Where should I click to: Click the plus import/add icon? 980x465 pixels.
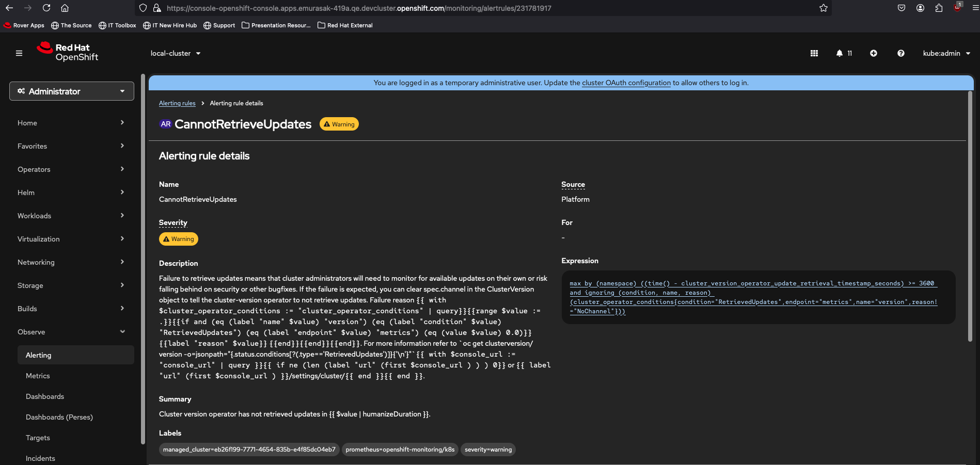pos(873,53)
